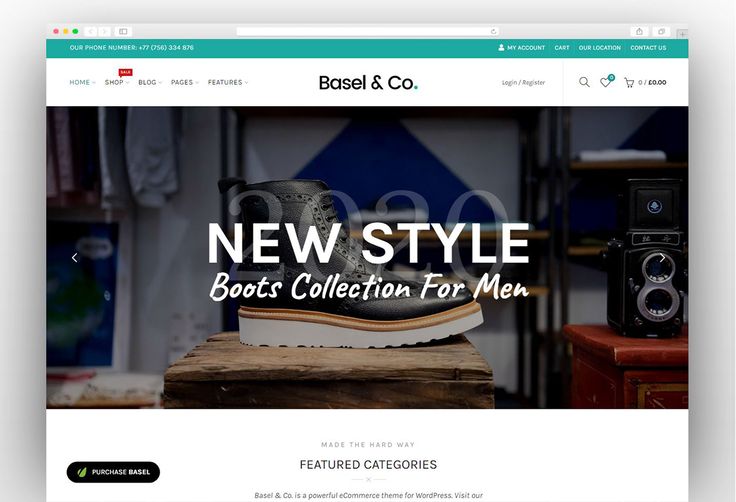This screenshot has height=502, width=736.
Task: Expand the Shop dropdown menu
Action: click(117, 82)
